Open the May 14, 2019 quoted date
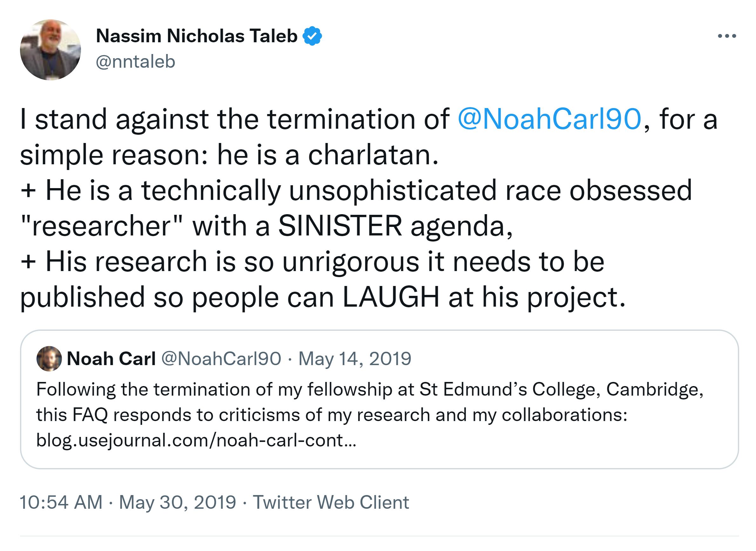The width and height of the screenshot is (756, 551). coord(355,359)
